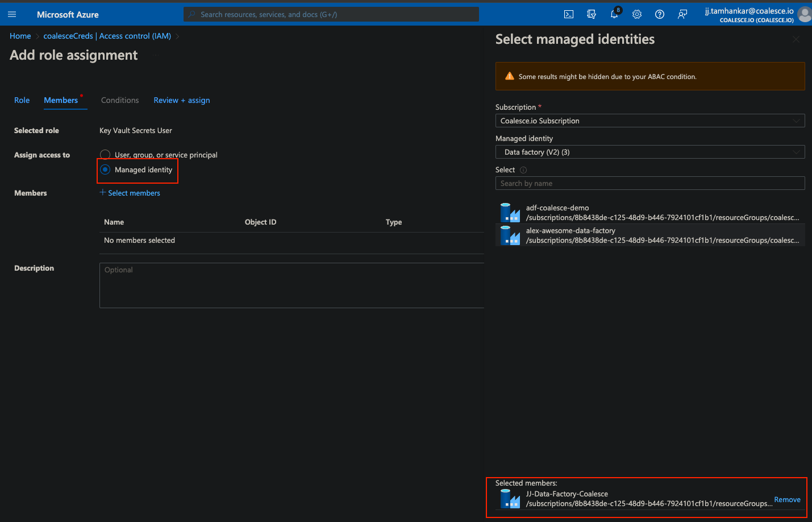Expand the Subscription dropdown
812x522 pixels.
click(x=650, y=121)
